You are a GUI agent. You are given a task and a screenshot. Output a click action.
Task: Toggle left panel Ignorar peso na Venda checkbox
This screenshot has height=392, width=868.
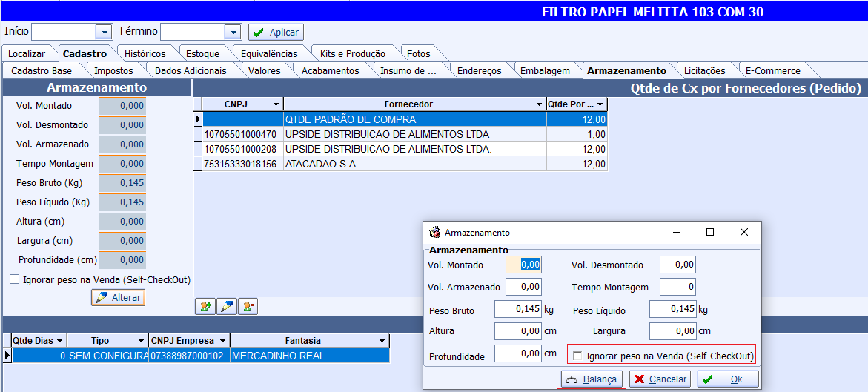click(x=15, y=280)
